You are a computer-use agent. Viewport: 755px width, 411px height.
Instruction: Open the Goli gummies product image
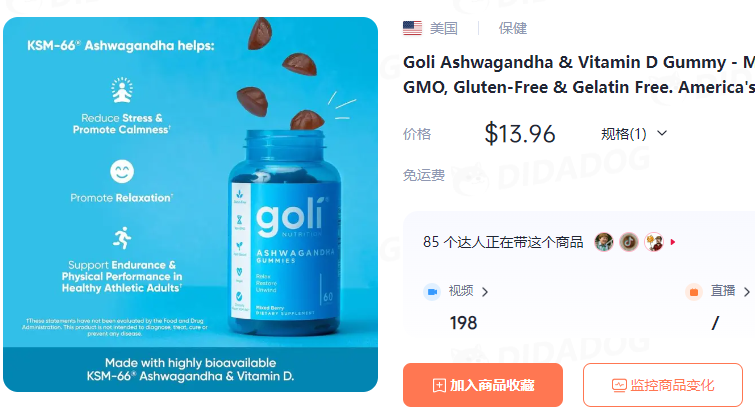coord(191,205)
